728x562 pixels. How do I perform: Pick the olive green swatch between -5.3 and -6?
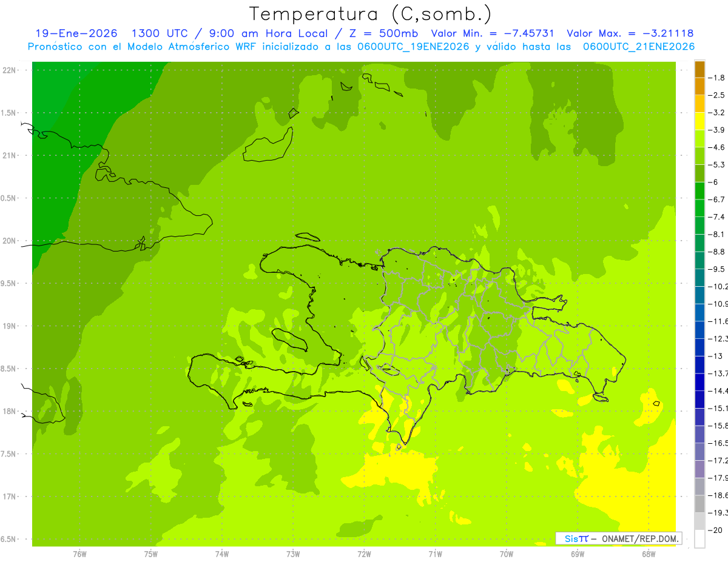(699, 173)
